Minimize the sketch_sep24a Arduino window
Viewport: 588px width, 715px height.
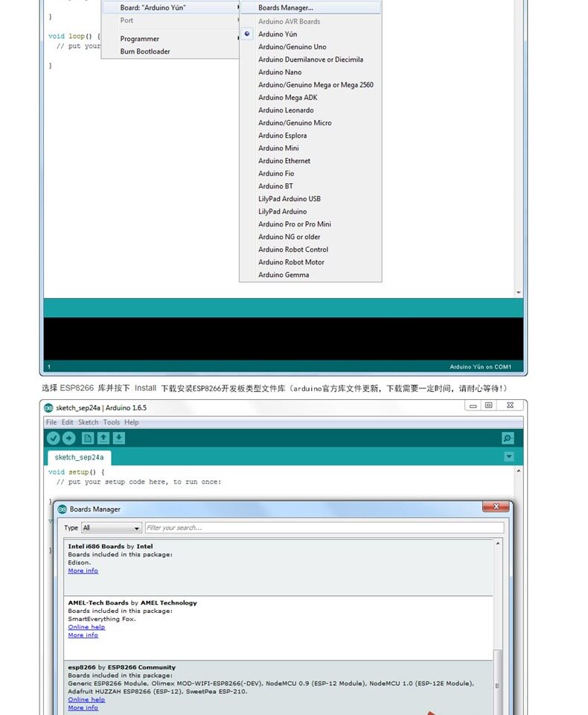(x=473, y=405)
